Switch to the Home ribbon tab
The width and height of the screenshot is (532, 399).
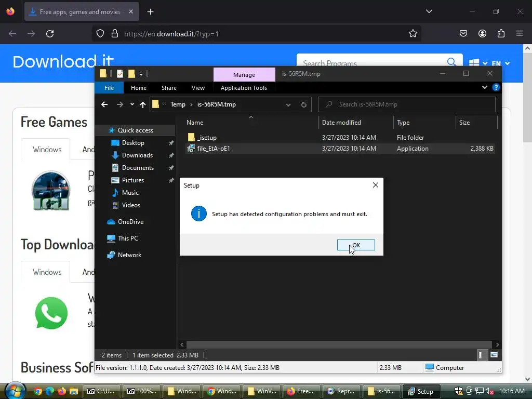click(x=138, y=87)
